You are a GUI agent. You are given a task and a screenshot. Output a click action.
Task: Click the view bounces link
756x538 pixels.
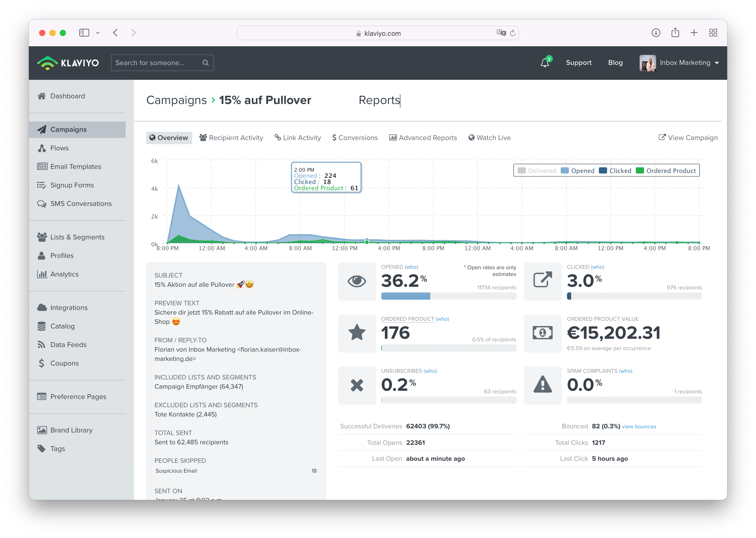click(639, 427)
